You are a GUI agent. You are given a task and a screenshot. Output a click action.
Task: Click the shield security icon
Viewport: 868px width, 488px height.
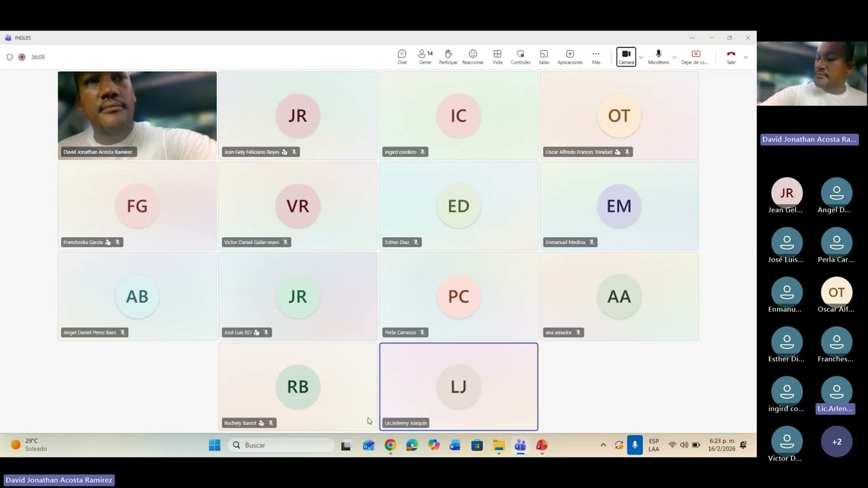pyautogui.click(x=9, y=57)
